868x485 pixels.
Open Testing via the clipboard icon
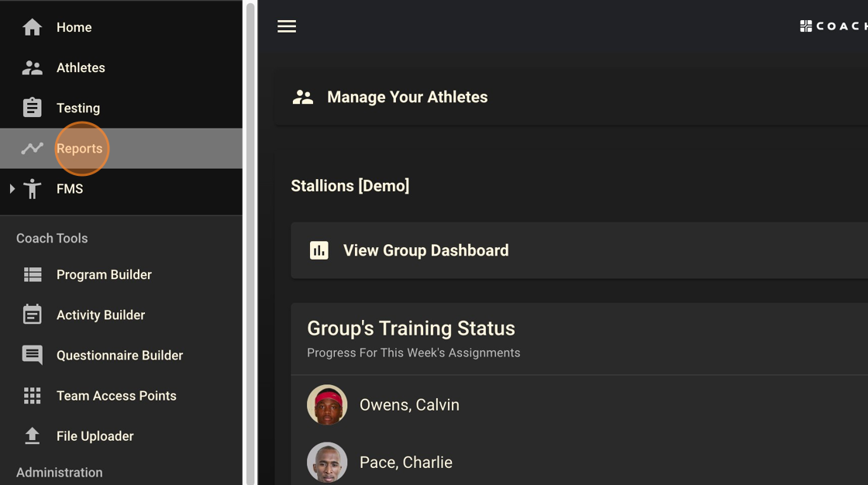31,108
